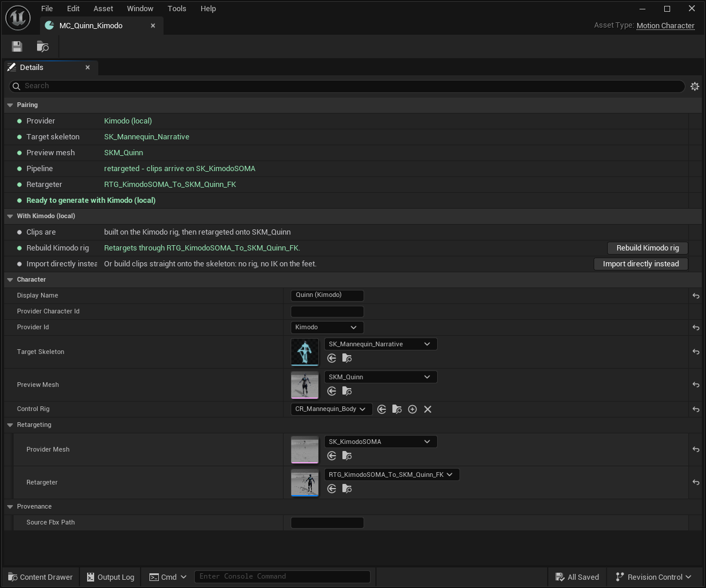Browse to Preview Mesh in Content Browser

[347, 391]
